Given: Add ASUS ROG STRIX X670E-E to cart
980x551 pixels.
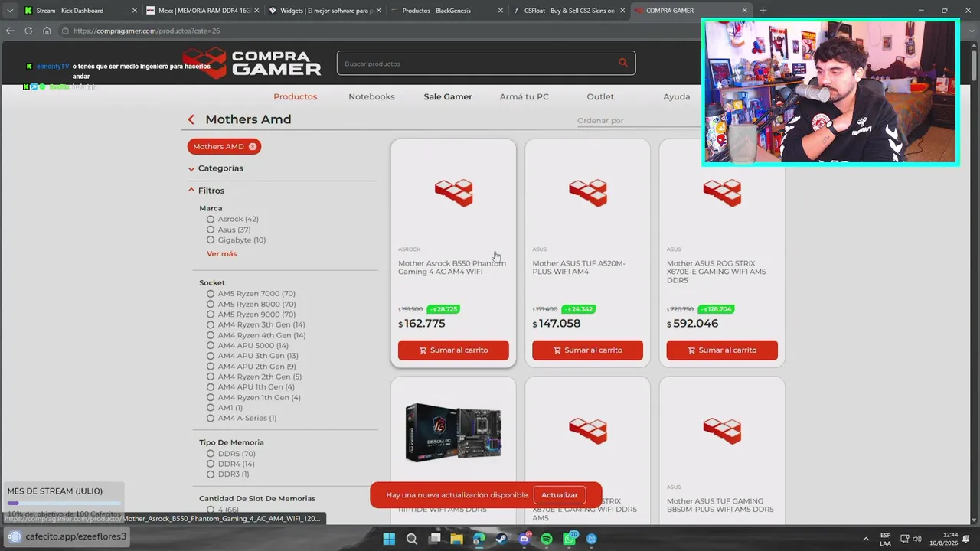Looking at the screenshot, I should 722,350.
